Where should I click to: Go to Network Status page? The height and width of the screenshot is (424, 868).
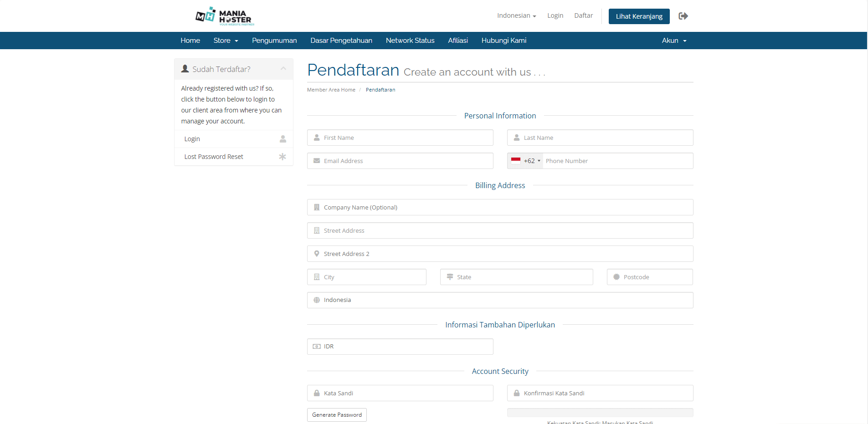pos(410,41)
